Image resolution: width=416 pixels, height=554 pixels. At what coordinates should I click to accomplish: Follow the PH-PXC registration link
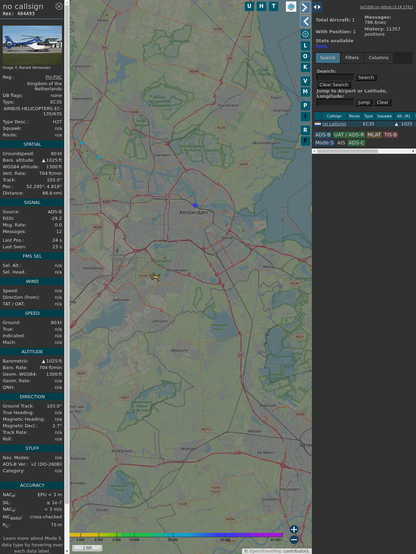point(53,77)
